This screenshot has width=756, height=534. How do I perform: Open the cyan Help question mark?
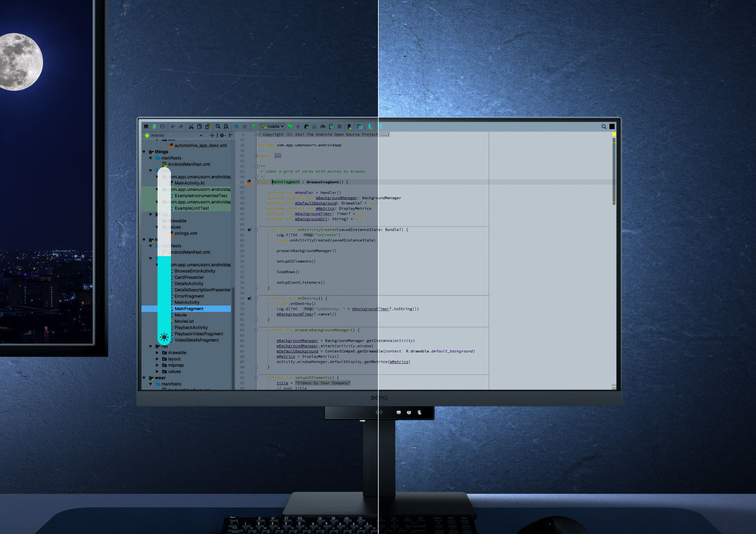pyautogui.click(x=380, y=127)
